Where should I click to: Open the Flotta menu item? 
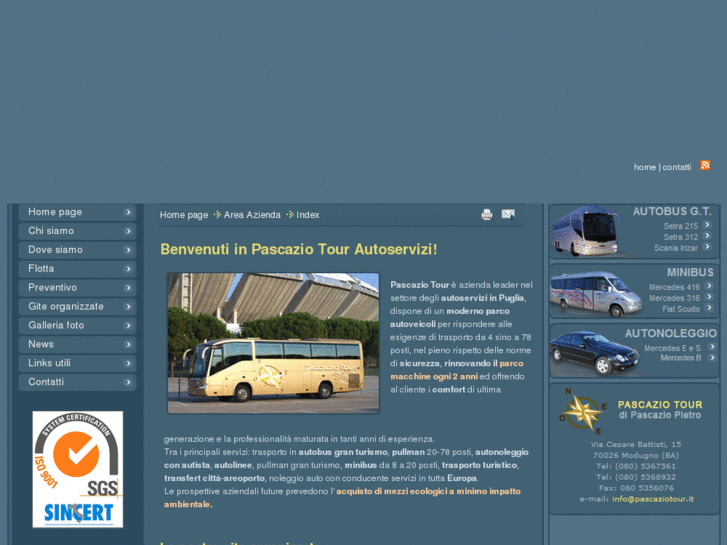pyautogui.click(x=77, y=269)
